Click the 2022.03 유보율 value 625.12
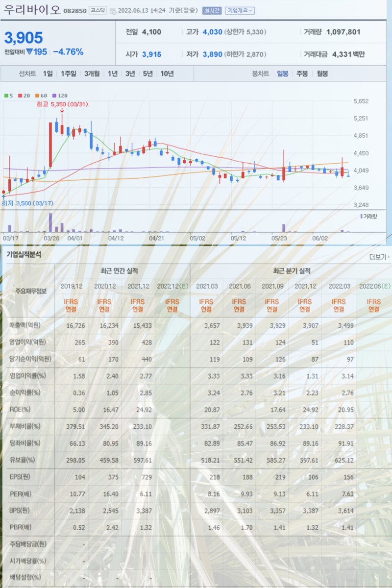 tap(343, 460)
